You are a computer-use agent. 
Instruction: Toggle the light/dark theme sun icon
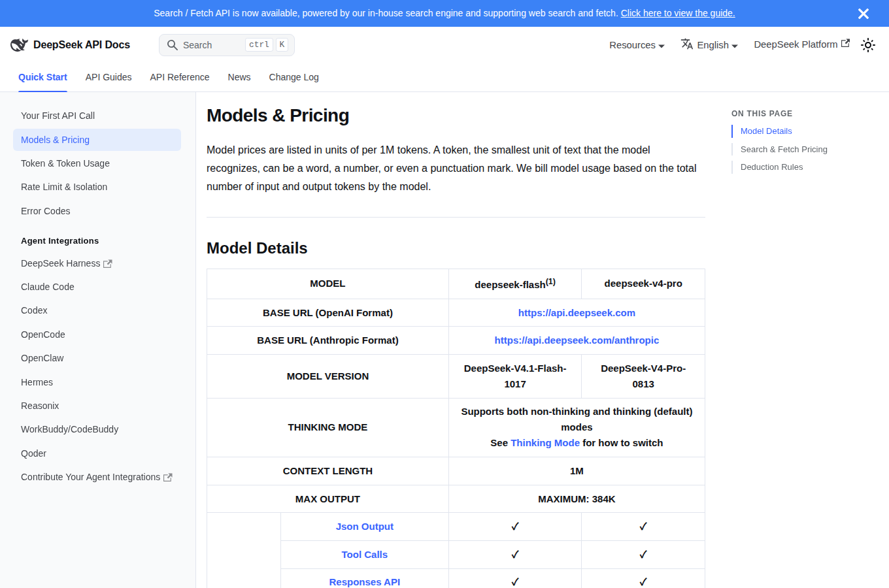pos(868,45)
